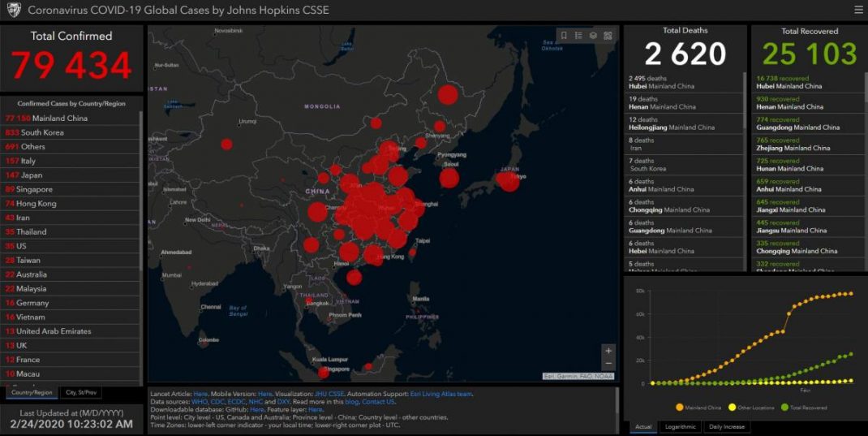
Task: Zoom out on the map with minus button
Action: click(x=608, y=364)
